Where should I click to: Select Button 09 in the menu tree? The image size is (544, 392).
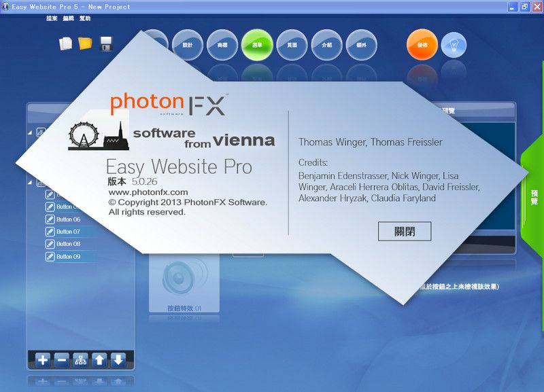coord(69,257)
